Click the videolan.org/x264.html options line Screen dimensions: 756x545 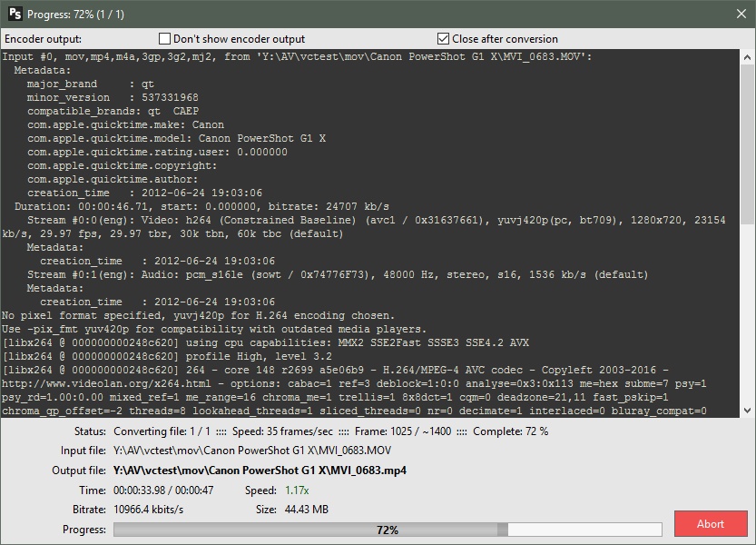(x=354, y=383)
